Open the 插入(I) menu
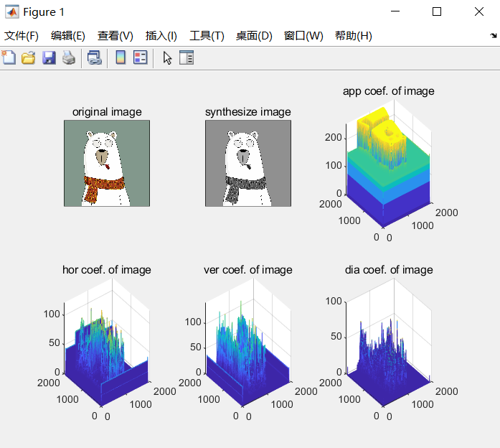Image resolution: width=500 pixels, height=448 pixels. (x=161, y=36)
